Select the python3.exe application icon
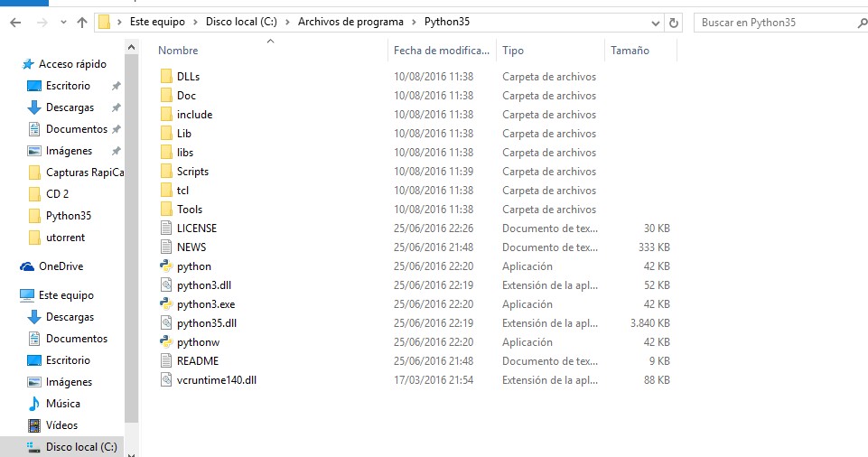Image resolution: width=868 pixels, height=457 pixels. [x=166, y=303]
